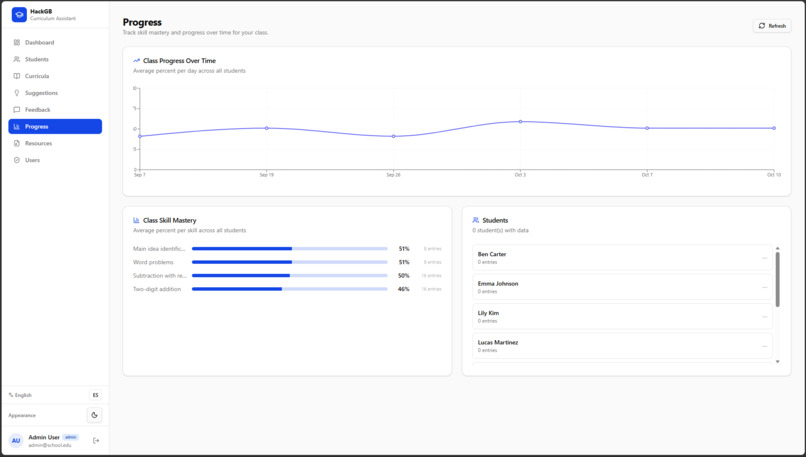Click the Sep 7 data point on chart
Screen dimensions: 806x457
click(140, 136)
